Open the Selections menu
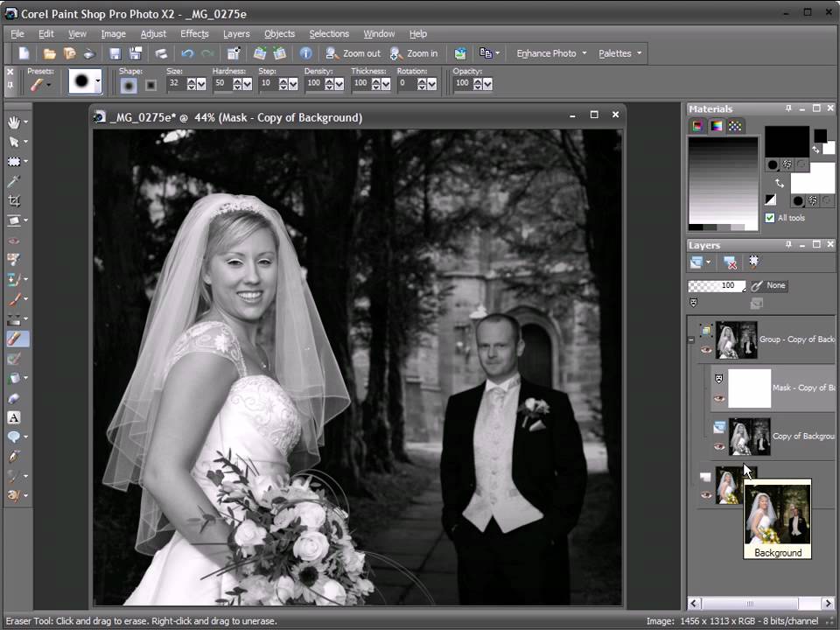 tap(329, 34)
